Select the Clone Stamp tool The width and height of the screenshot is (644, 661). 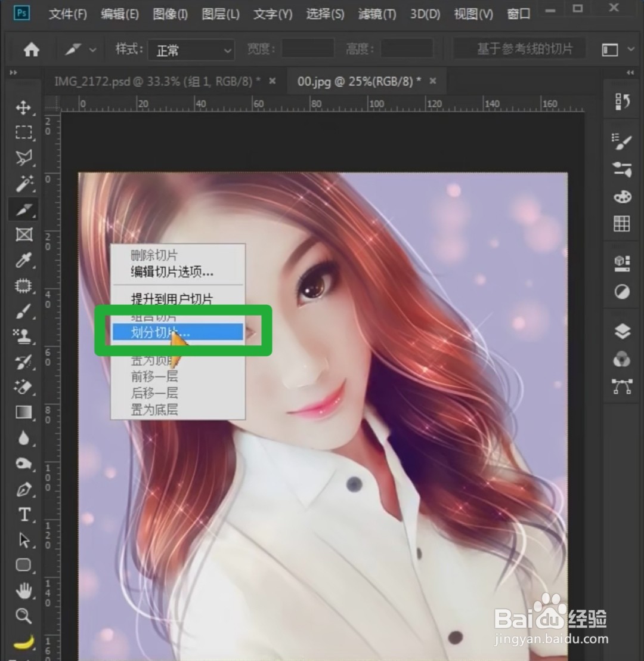(x=23, y=337)
